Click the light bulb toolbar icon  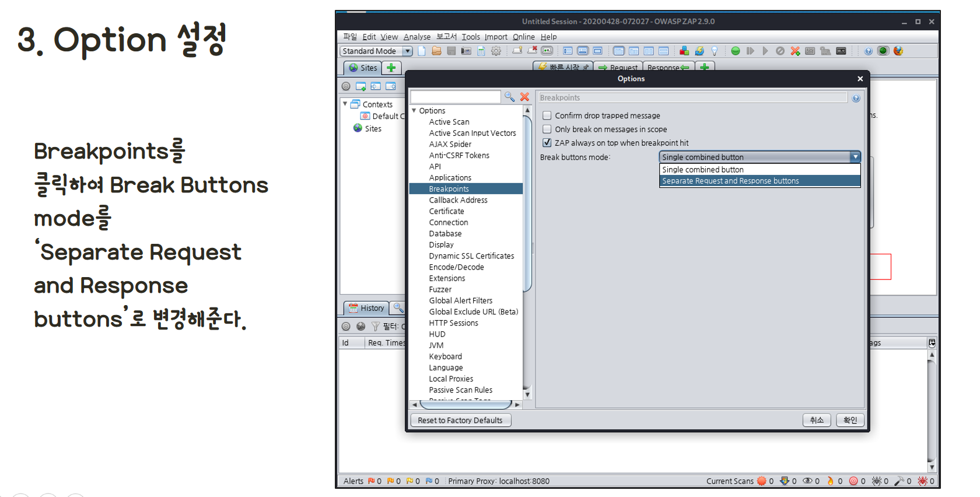coord(715,51)
